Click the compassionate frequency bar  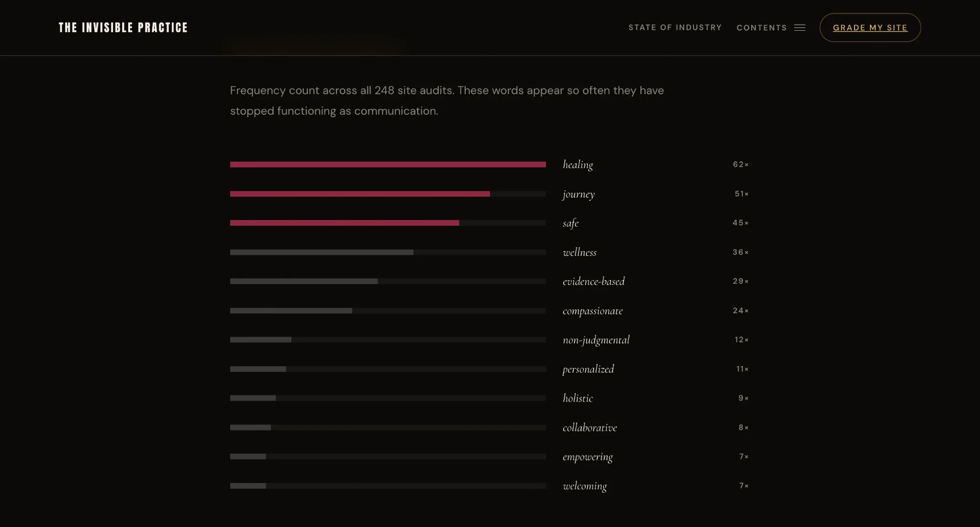[x=388, y=311]
